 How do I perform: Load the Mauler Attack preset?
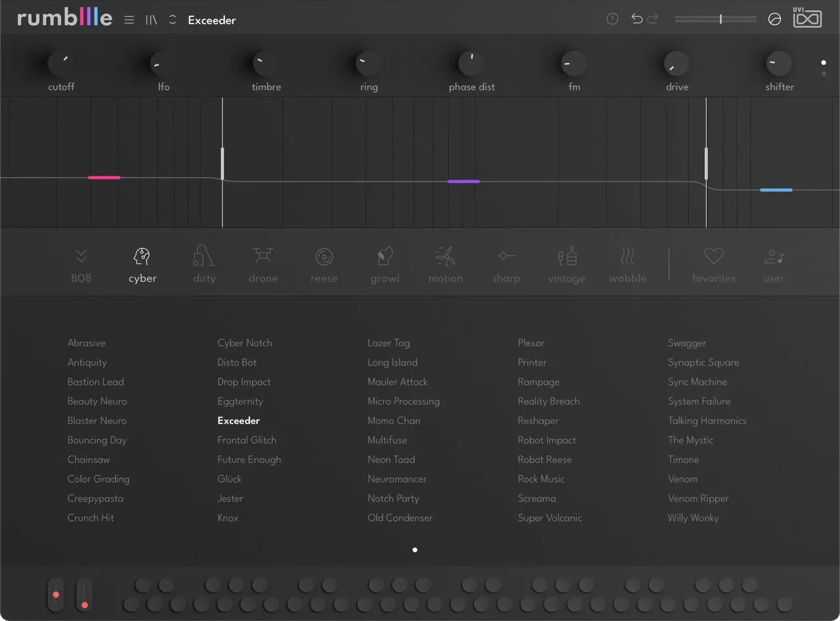pos(398,382)
